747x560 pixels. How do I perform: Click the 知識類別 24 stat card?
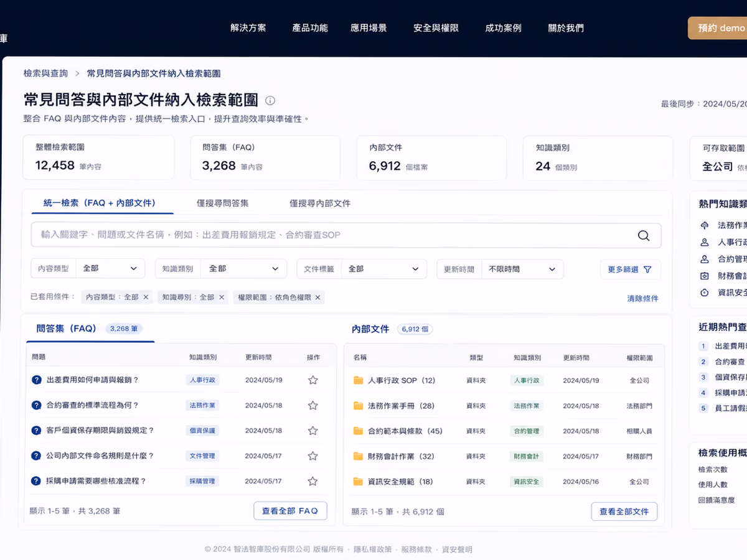(598, 158)
